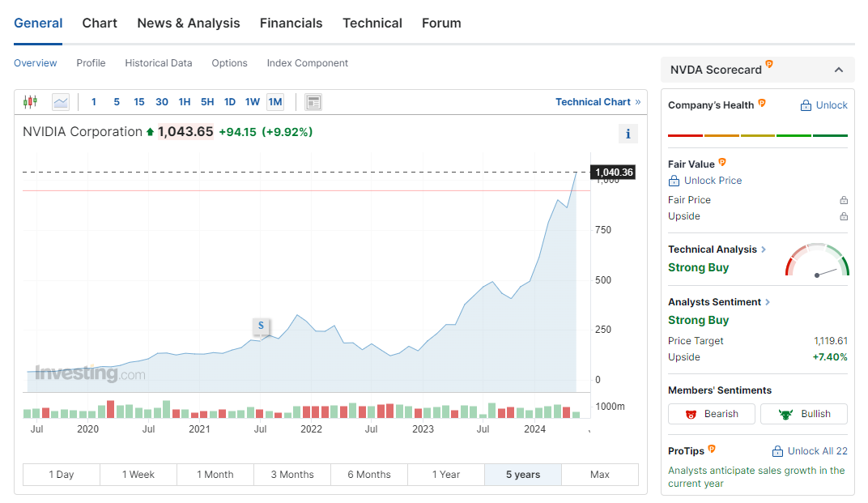Click the chart info 'i' icon
This screenshot has width=868, height=503.
click(628, 134)
